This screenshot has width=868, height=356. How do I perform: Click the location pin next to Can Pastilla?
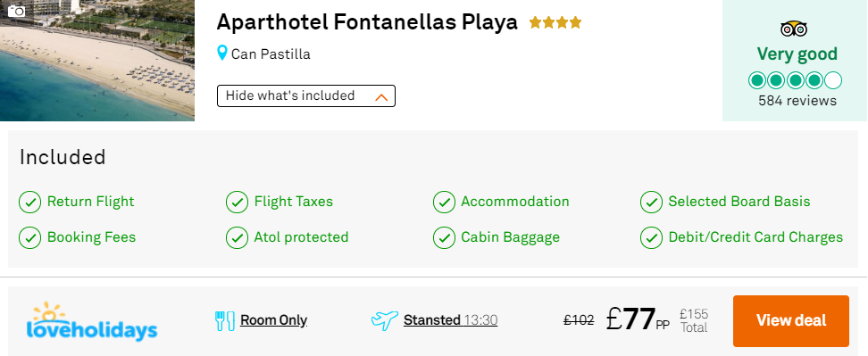point(222,54)
